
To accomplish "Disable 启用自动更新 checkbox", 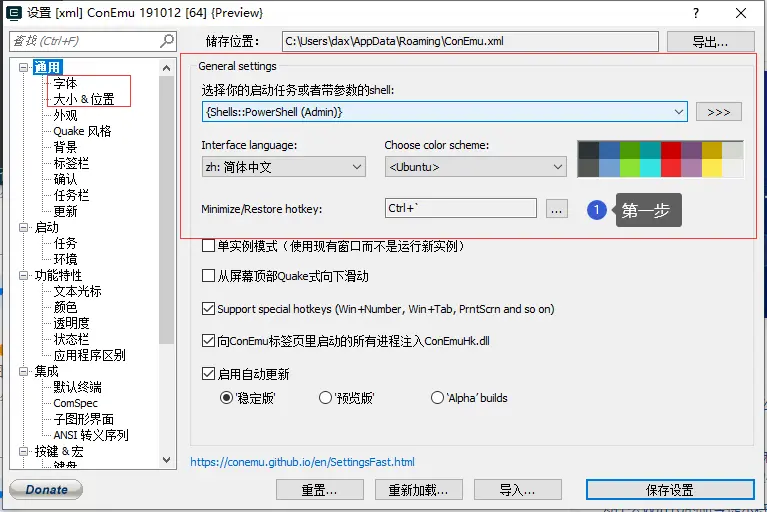I will pos(208,374).
